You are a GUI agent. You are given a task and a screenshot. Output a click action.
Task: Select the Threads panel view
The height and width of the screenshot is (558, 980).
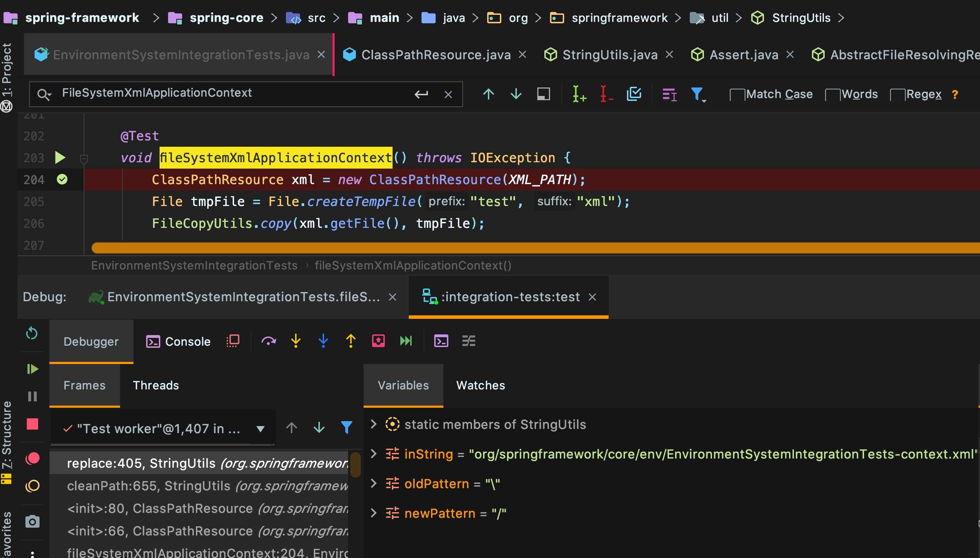[155, 385]
